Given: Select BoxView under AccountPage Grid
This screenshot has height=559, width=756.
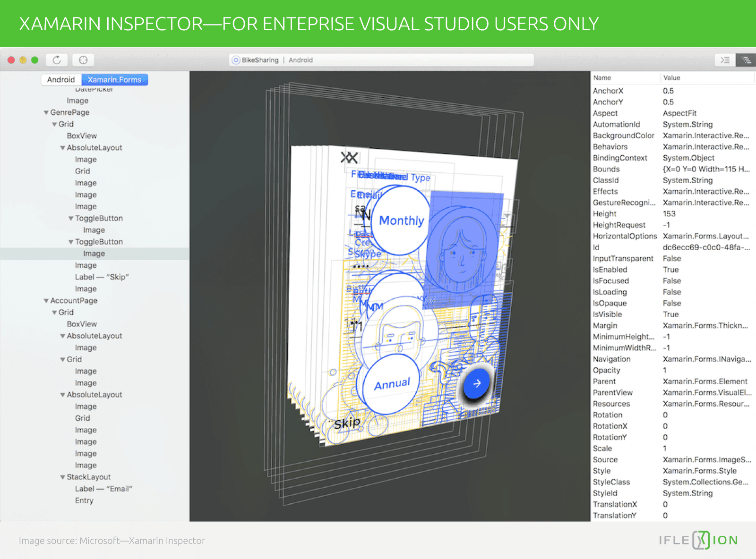Looking at the screenshot, I should 82,324.
